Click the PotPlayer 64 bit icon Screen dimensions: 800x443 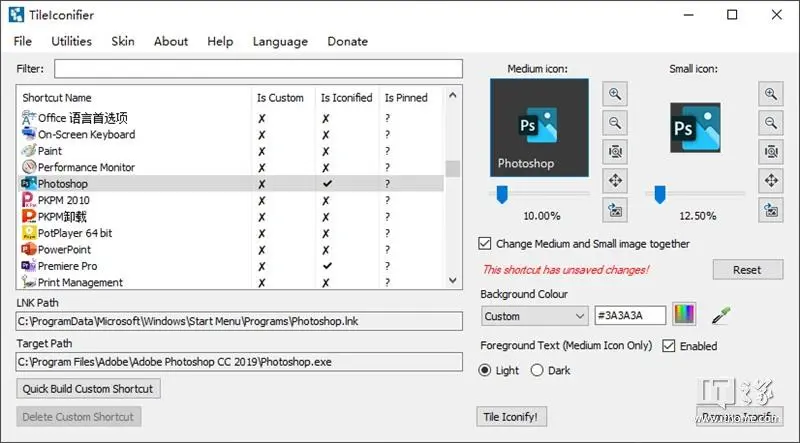pyautogui.click(x=29, y=233)
